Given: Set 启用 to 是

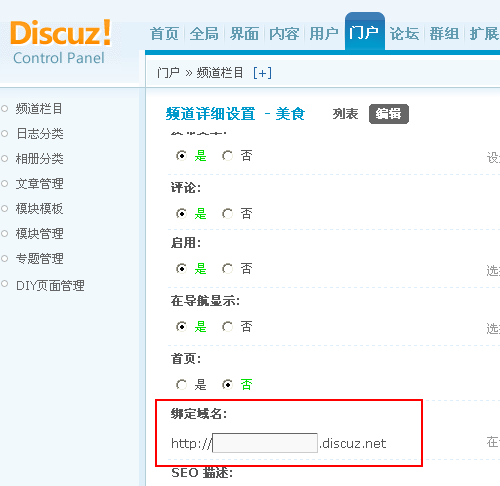Looking at the screenshot, I should pyautogui.click(x=181, y=269).
